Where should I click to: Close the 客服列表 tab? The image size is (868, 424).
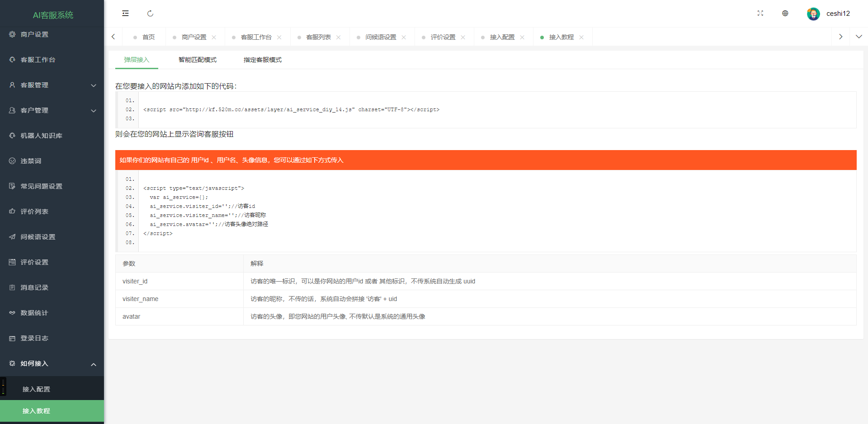tap(339, 37)
